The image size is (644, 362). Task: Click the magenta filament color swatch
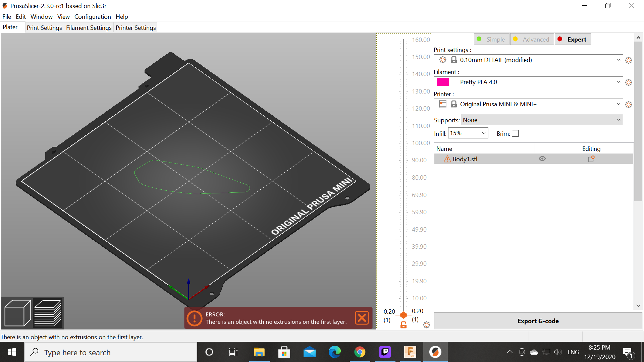(442, 82)
